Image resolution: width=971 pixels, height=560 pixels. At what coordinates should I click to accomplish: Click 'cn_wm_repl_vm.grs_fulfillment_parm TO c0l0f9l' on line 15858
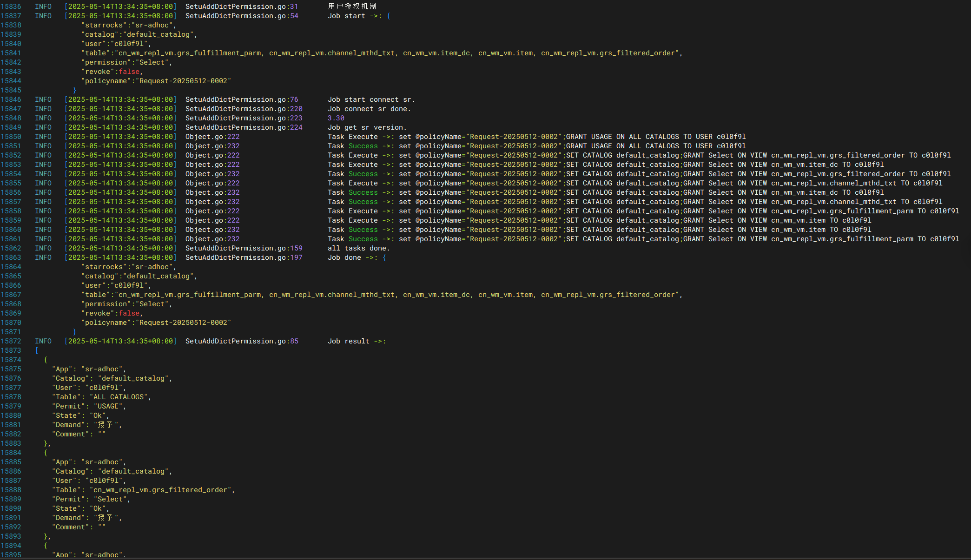(x=865, y=211)
